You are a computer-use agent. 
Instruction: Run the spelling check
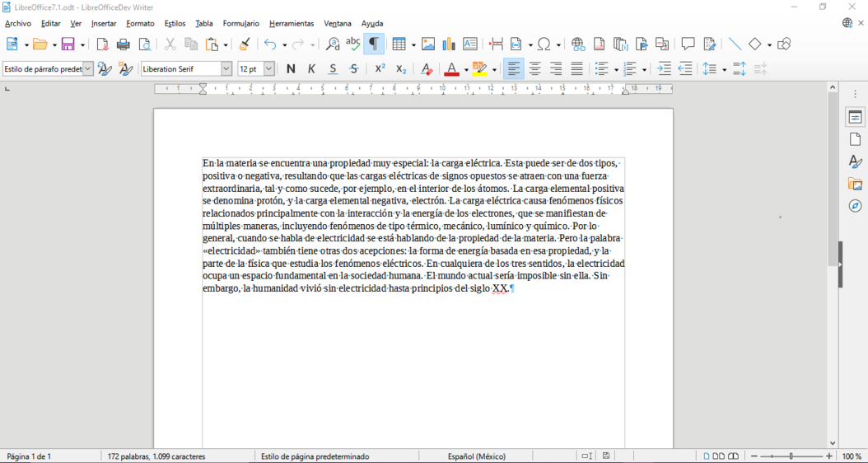pyautogui.click(x=352, y=44)
